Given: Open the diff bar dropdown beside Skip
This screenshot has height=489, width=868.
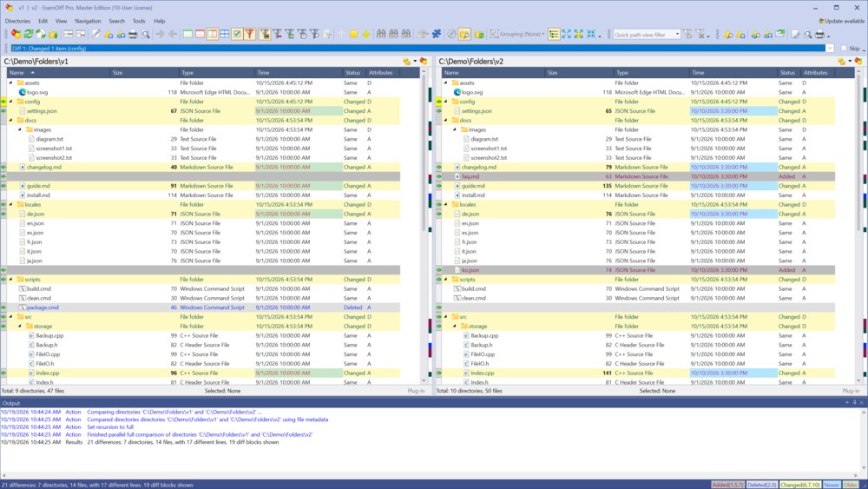Looking at the screenshot, I should pyautogui.click(x=829, y=48).
